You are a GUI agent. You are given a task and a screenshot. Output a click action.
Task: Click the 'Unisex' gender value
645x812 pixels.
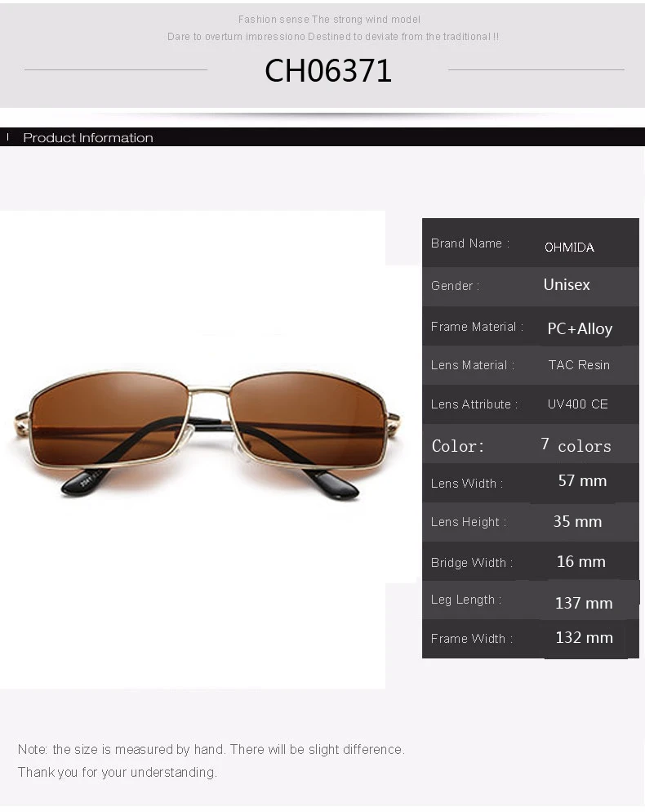pyautogui.click(x=567, y=285)
